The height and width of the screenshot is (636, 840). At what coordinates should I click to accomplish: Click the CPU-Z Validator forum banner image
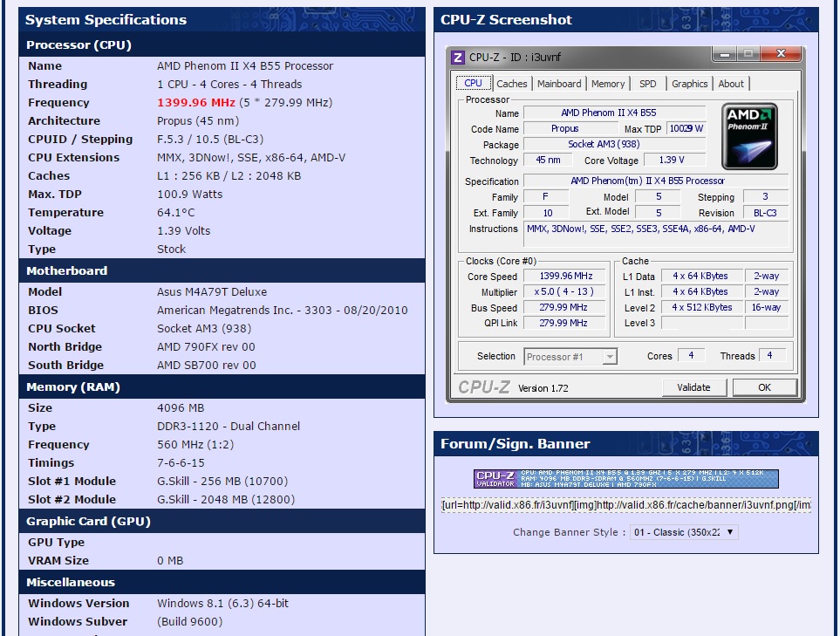point(625,478)
